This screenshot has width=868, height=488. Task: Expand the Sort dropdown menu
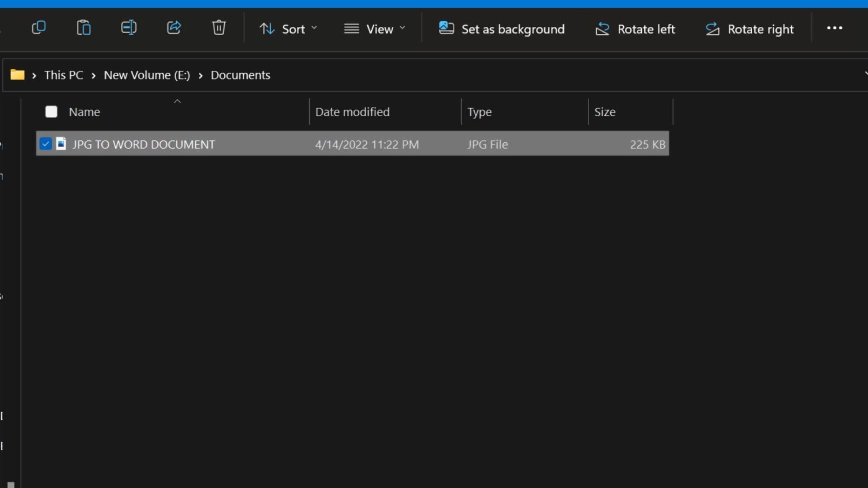289,29
